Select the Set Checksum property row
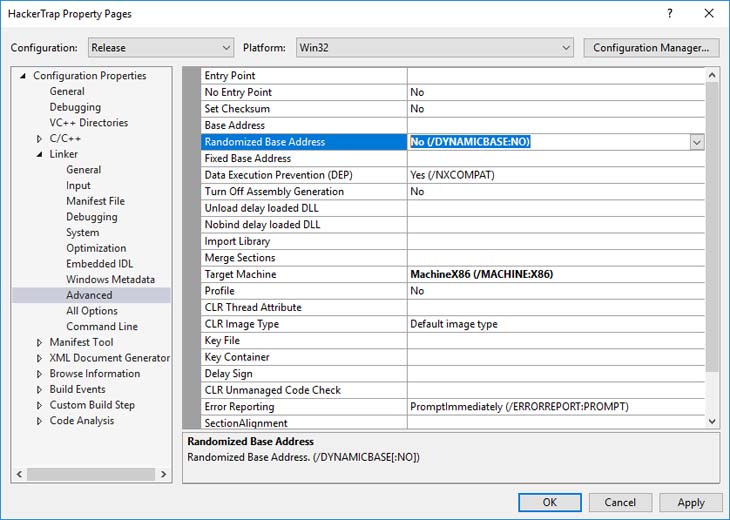730x520 pixels. 453,108
